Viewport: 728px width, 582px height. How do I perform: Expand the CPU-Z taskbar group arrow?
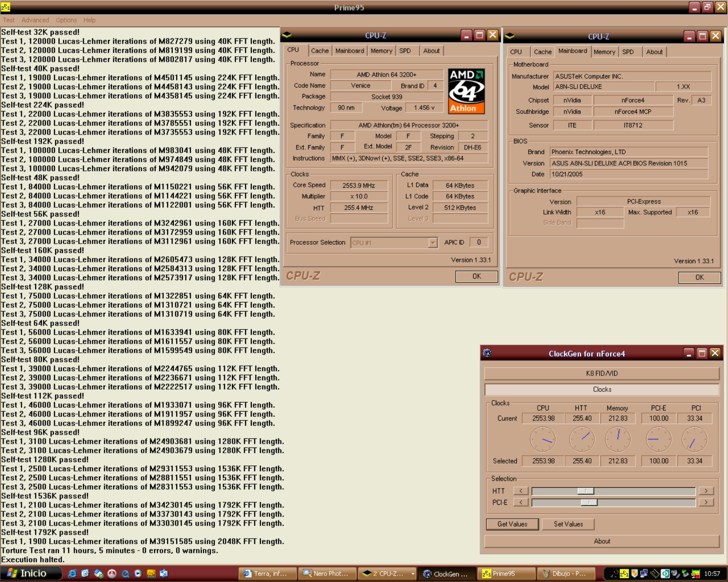[412, 574]
